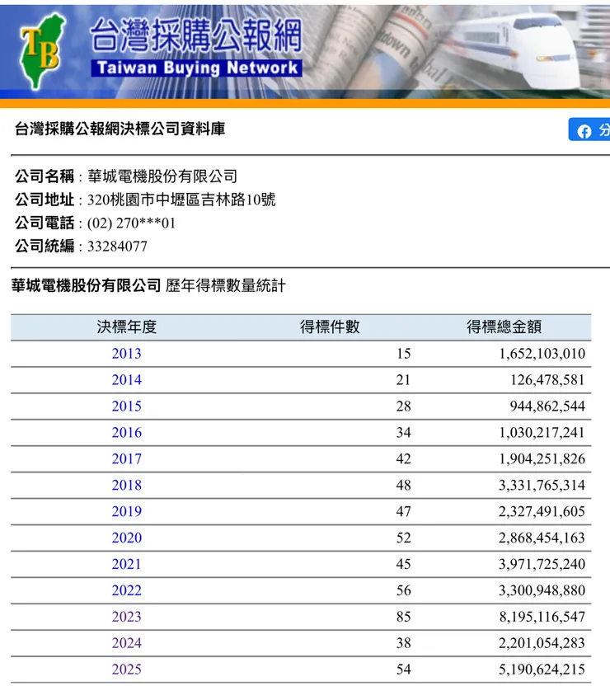610x700 pixels.
Task: Open the 2015 year link
Action: point(126,406)
